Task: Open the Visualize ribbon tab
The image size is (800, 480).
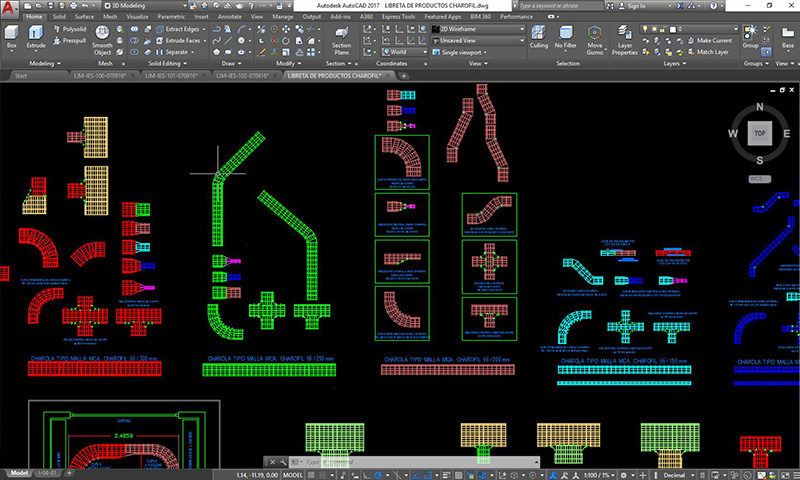Action: click(x=137, y=17)
